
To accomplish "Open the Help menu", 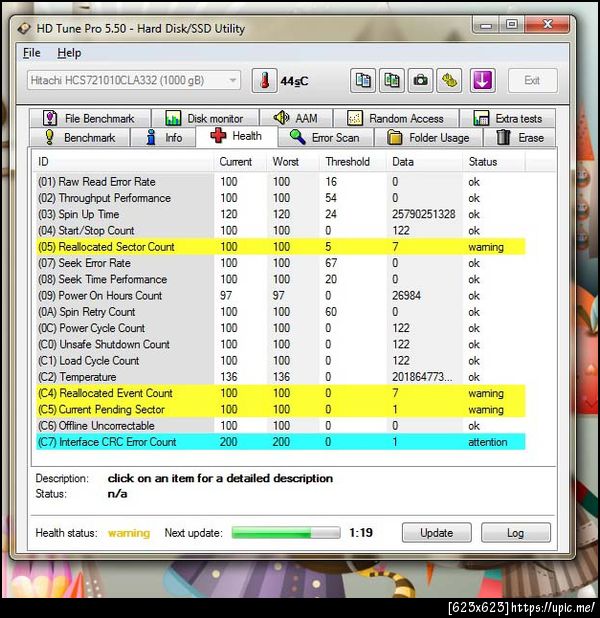I will tap(69, 53).
